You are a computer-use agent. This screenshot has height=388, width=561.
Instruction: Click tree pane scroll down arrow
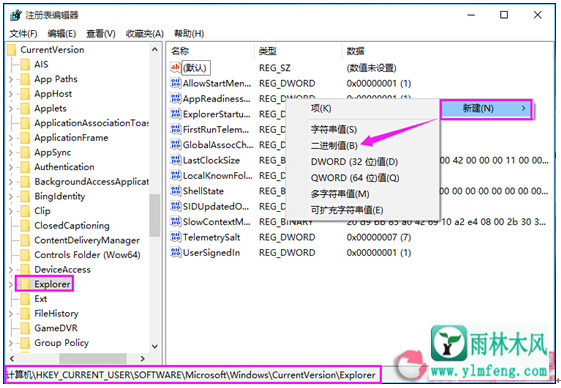[x=155, y=346]
